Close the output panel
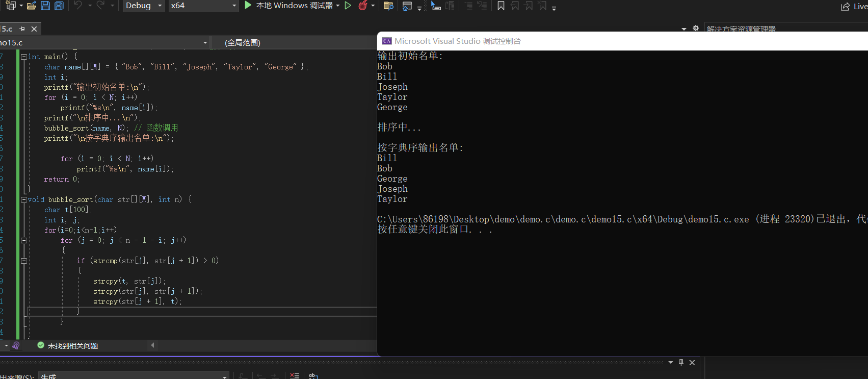Viewport: 868px width, 379px height. click(x=692, y=363)
